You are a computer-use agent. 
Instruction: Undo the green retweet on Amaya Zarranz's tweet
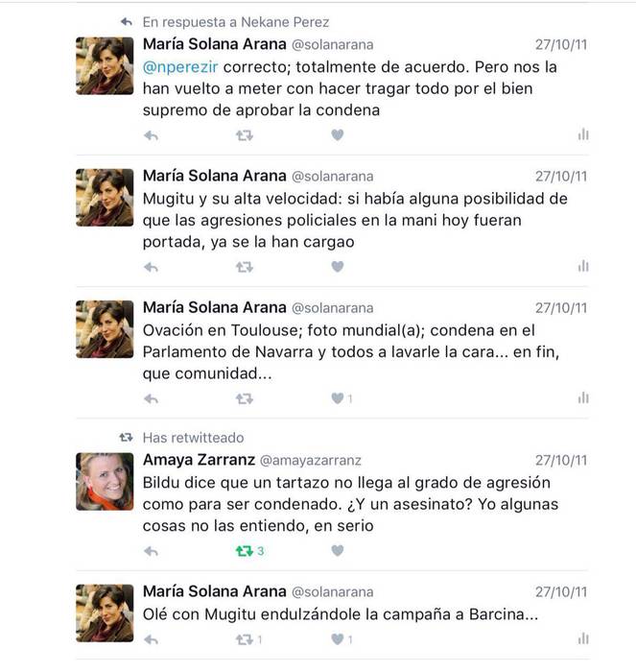245,551
